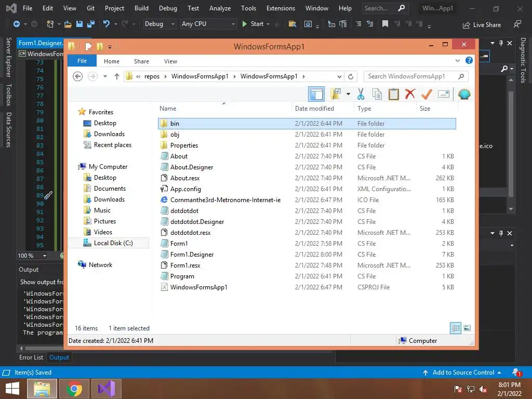532x399 pixels.
Task: Click the Live Share button
Action: coord(482,25)
